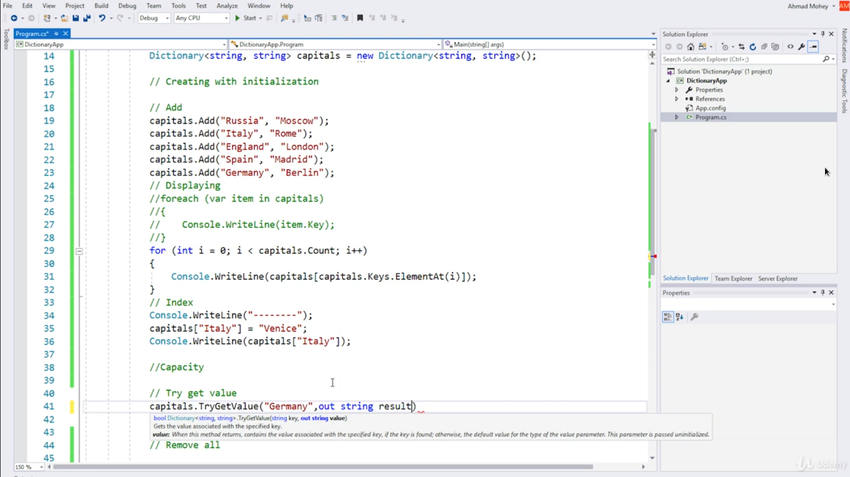Click the Save All toolbar icon

coord(86,18)
